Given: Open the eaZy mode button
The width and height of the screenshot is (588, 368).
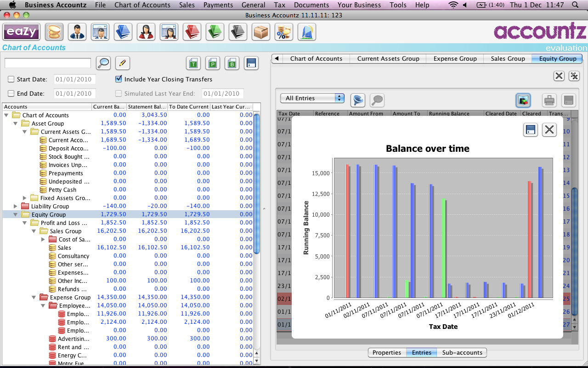Looking at the screenshot, I should coord(22,32).
